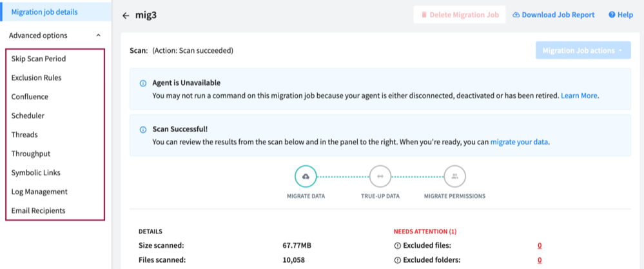Open Skip Scan Period settings

click(39, 59)
